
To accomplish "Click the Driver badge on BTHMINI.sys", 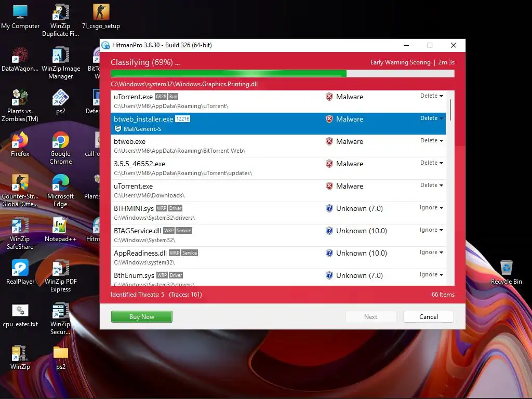I will point(176,208).
